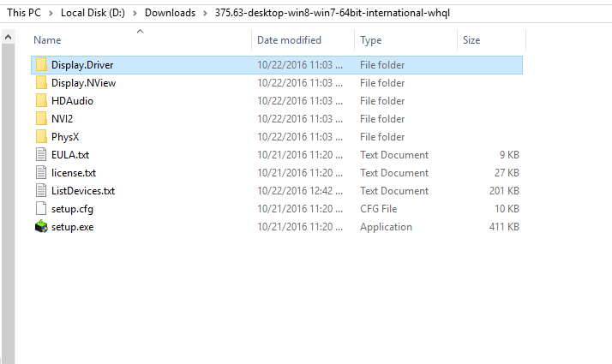
Task: Click the license.txt document icon
Action: coord(41,172)
